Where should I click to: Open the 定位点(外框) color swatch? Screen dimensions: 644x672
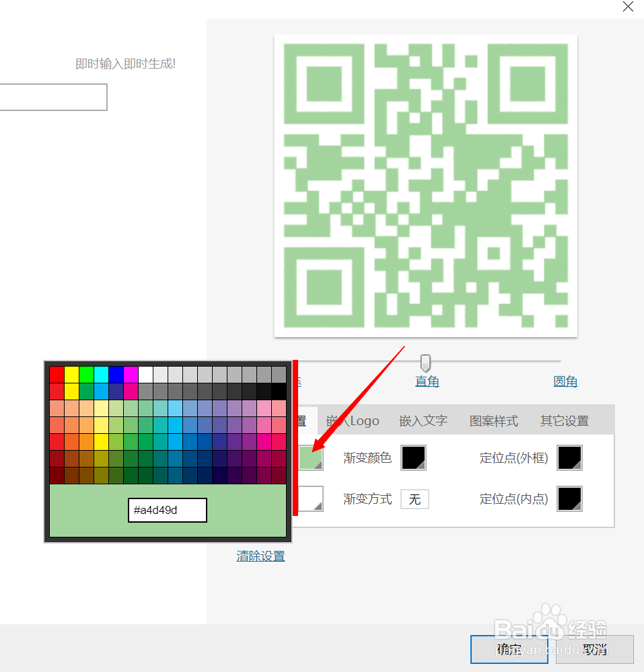(x=569, y=457)
